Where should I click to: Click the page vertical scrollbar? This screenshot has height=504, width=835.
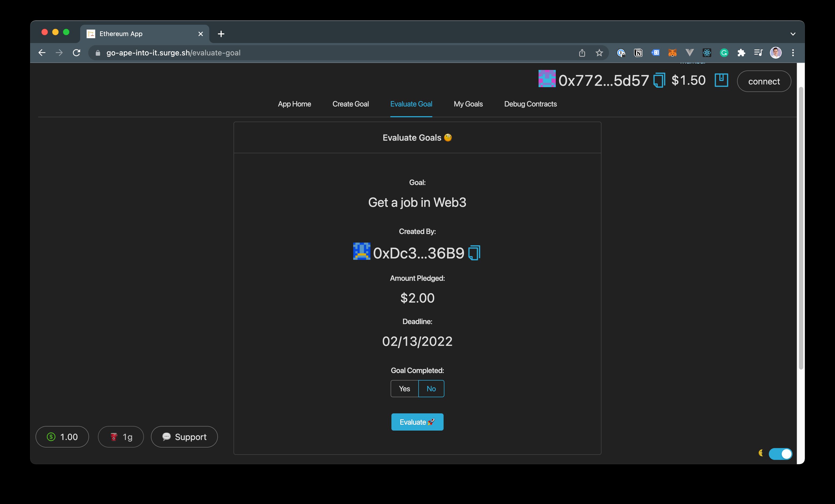[801, 228]
